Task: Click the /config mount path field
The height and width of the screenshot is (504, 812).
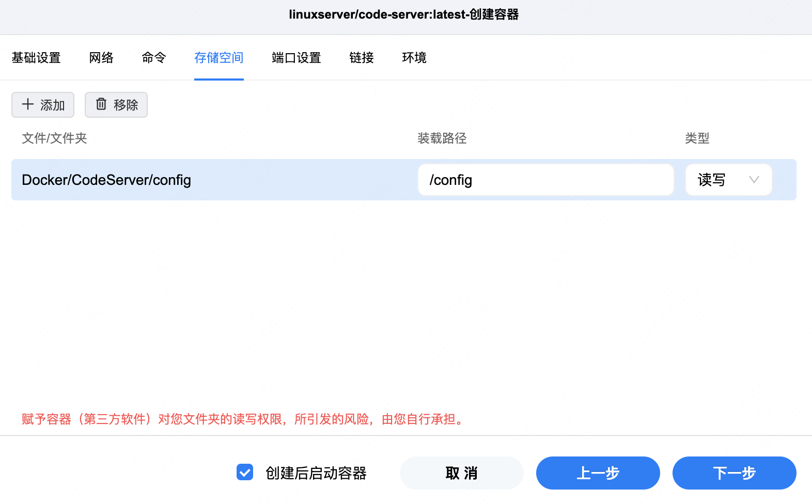Action: coord(546,180)
